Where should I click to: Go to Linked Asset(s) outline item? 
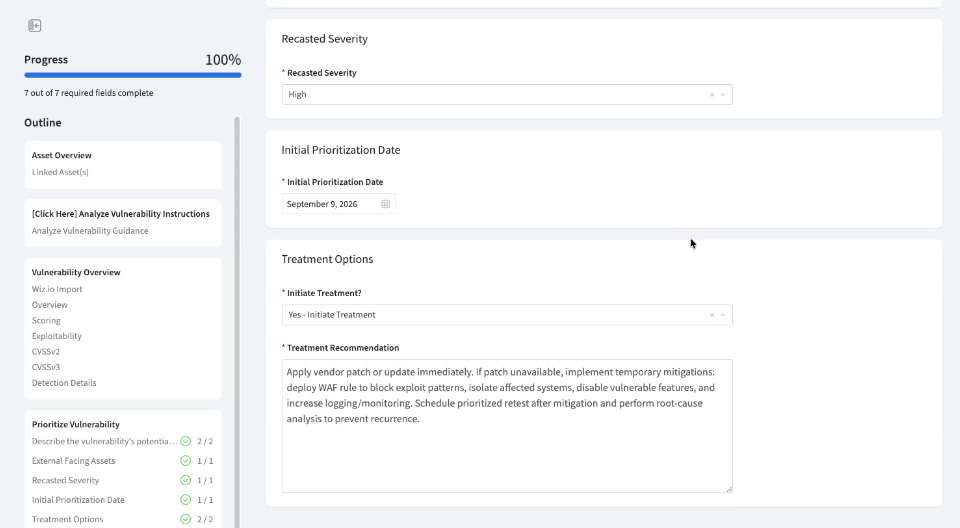(60, 172)
